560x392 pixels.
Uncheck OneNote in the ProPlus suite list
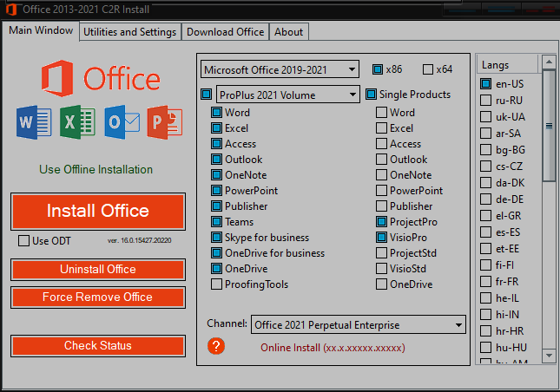(x=216, y=175)
